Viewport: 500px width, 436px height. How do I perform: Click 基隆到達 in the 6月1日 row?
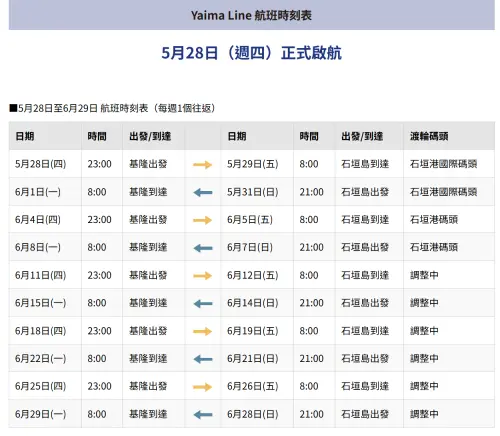click(148, 192)
